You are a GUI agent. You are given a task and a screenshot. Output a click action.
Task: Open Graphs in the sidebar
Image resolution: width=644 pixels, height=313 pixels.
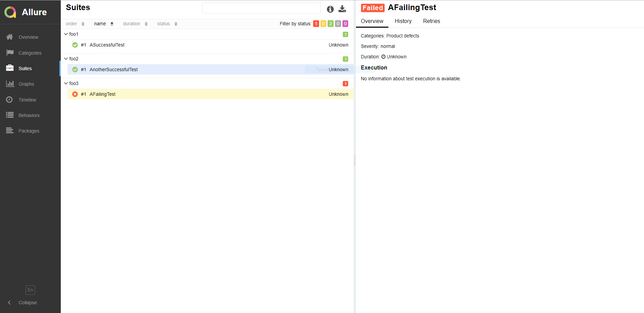pyautogui.click(x=26, y=84)
